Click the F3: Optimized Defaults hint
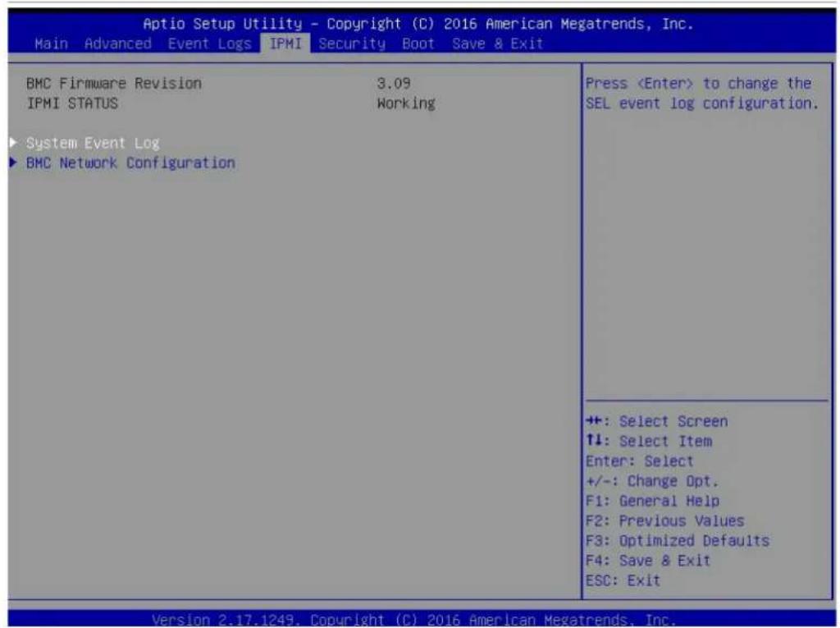 [x=678, y=541]
